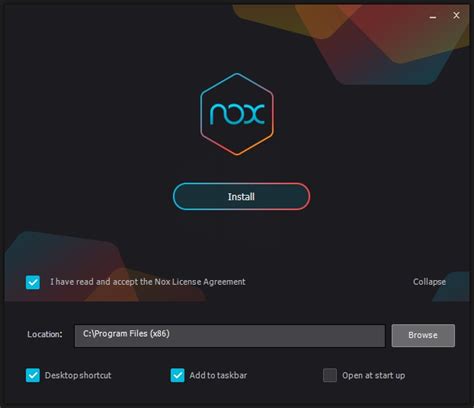The image size is (474, 408).
Task: Click the blue 'nox' lettering inside the hexagon
Action: tap(237, 114)
